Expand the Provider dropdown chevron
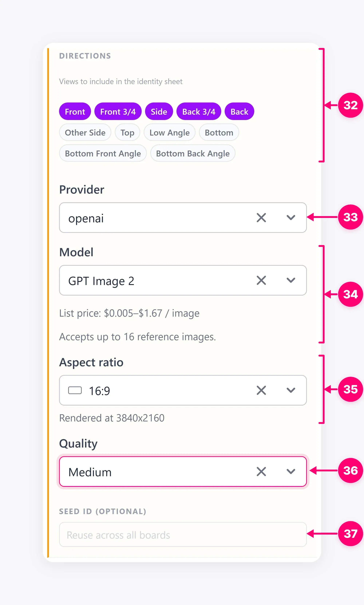Viewport: 364px width, 605px height. click(x=291, y=218)
